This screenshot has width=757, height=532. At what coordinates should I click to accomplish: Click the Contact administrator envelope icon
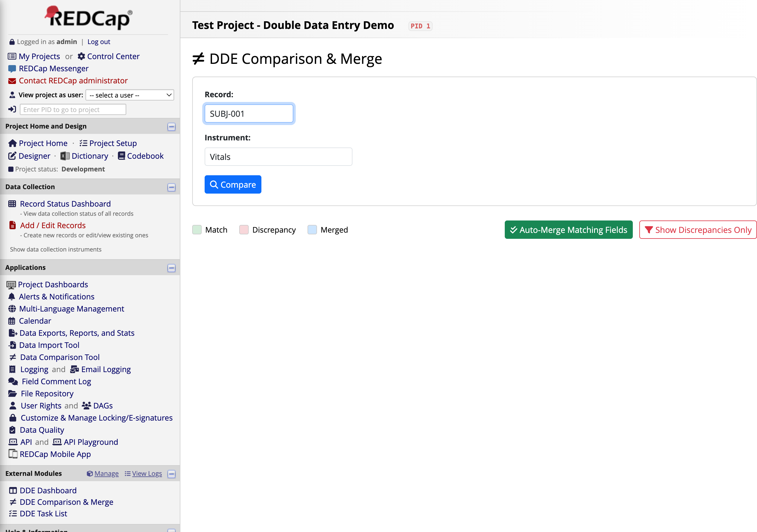pos(12,81)
